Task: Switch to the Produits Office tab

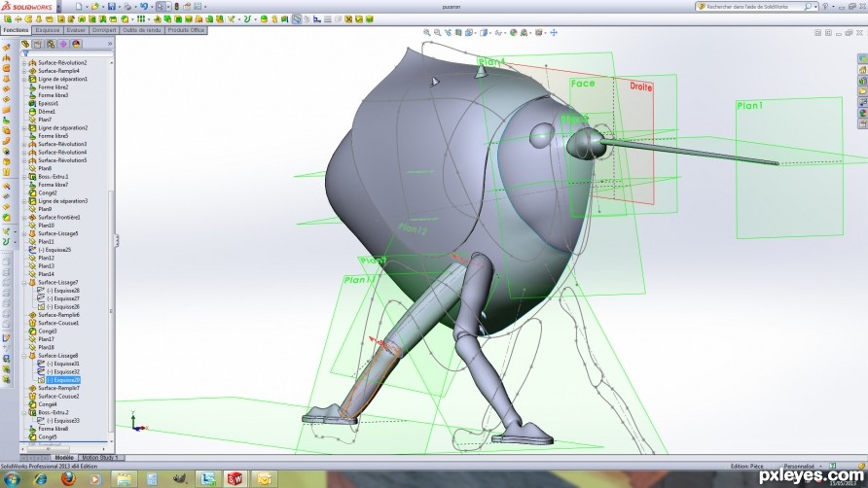Action: [187, 30]
